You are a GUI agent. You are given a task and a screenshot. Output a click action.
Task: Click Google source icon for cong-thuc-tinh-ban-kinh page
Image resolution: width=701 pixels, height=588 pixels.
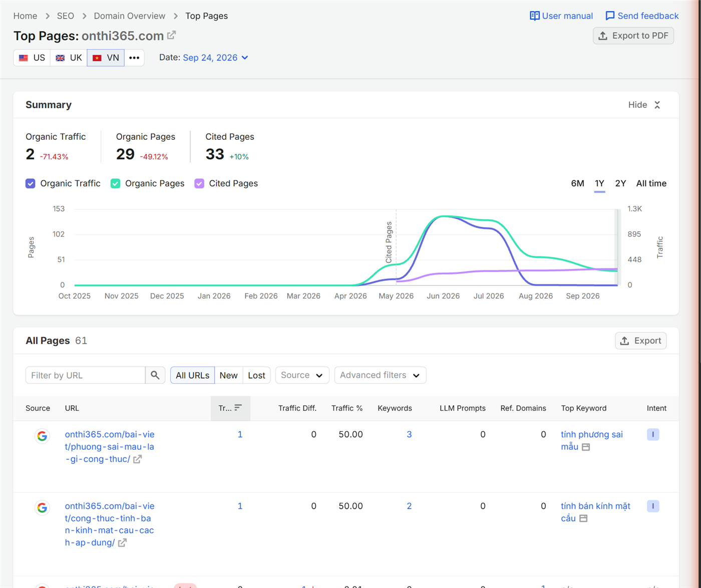pyautogui.click(x=42, y=508)
